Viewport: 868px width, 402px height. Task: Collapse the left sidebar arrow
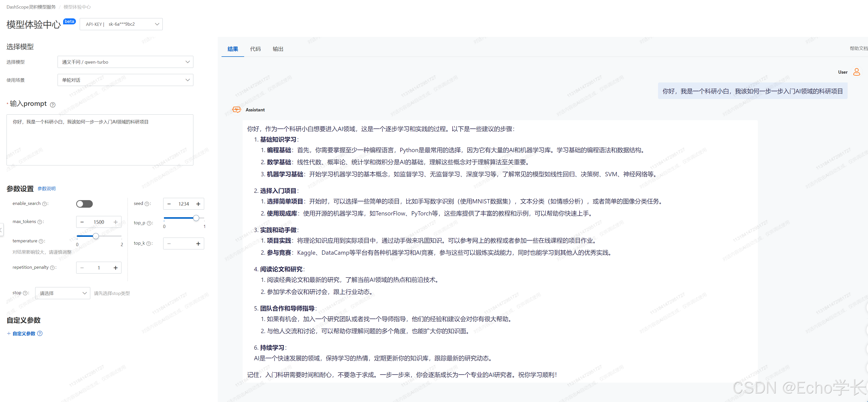coord(1,230)
